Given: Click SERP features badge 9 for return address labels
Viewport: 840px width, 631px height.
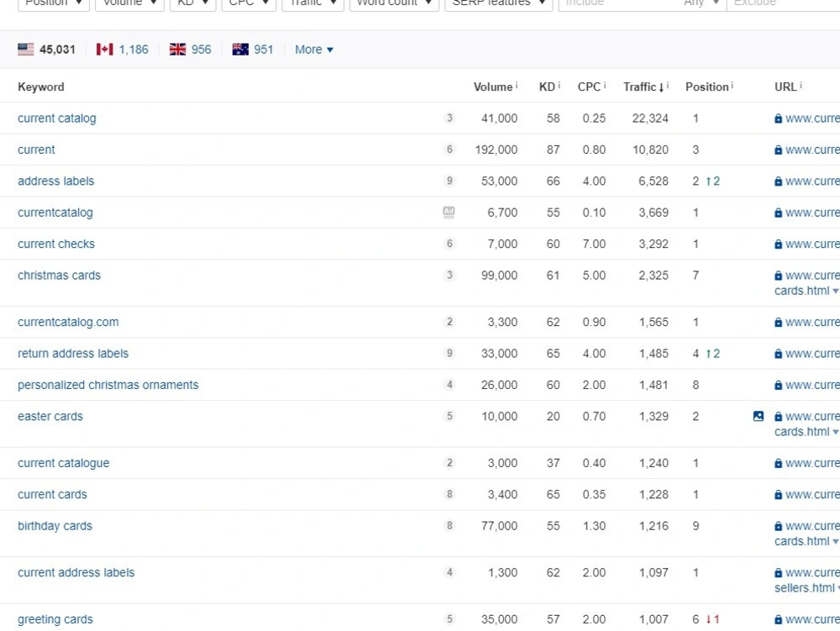Looking at the screenshot, I should point(449,354).
